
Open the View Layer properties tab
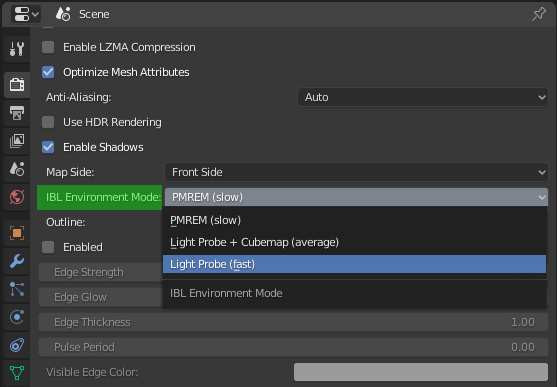point(17,141)
